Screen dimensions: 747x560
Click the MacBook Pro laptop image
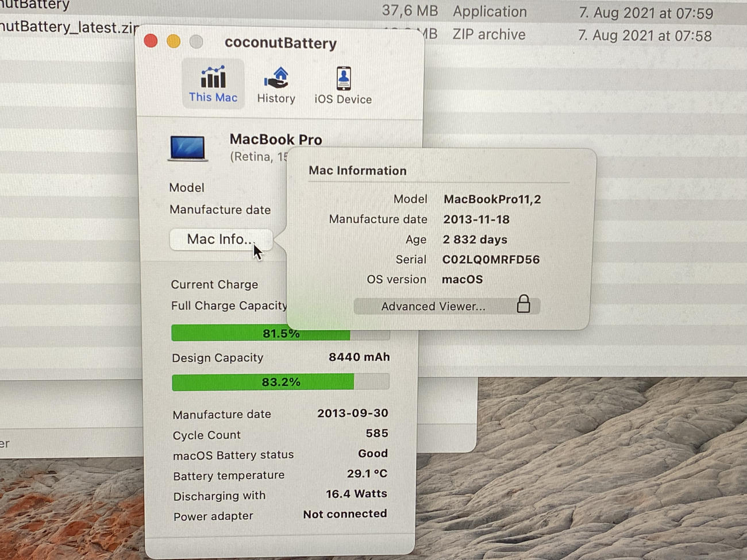click(188, 149)
